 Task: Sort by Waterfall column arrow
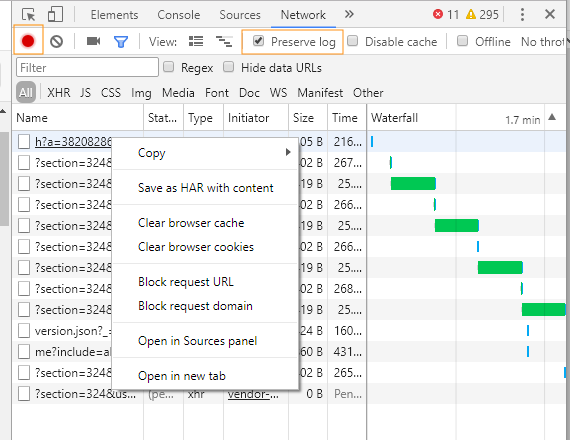point(552,117)
